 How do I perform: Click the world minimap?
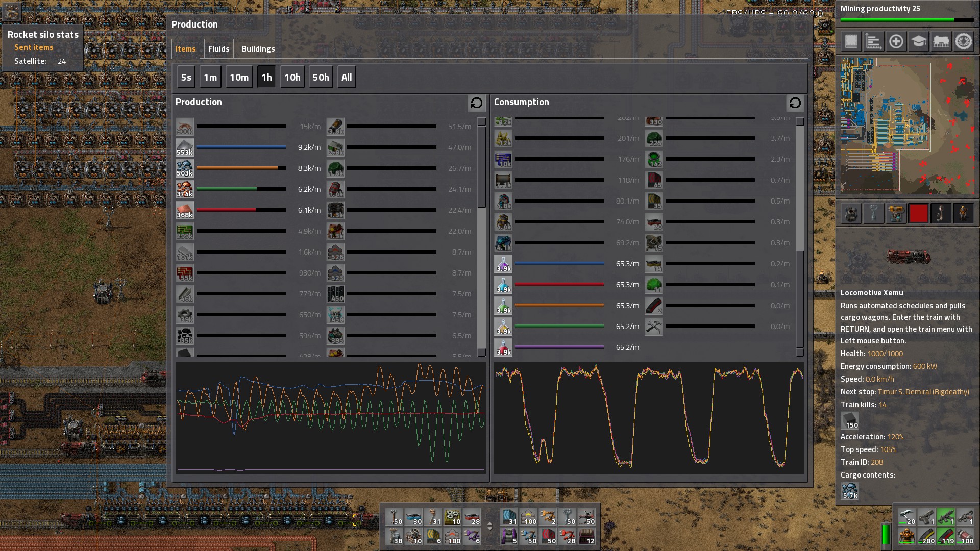[x=907, y=126]
